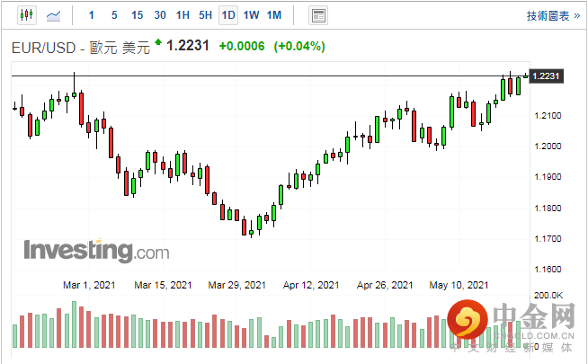The image size is (588, 364).
Task: Click the 1.2100 price axis label
Action: tap(548, 115)
